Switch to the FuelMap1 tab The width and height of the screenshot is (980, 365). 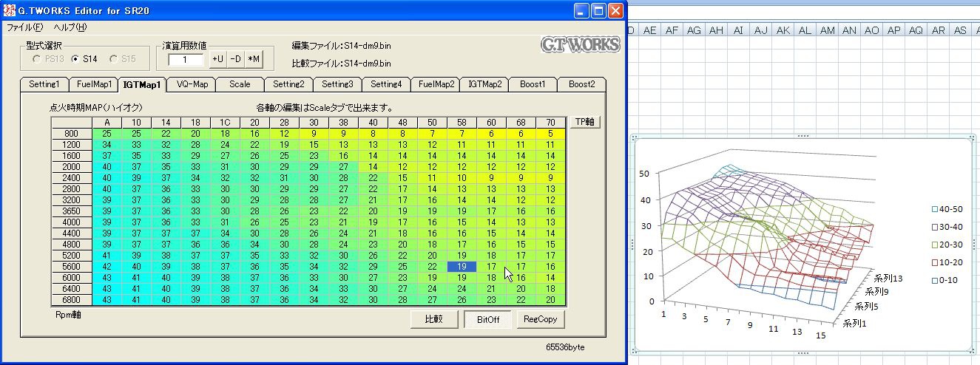[93, 84]
